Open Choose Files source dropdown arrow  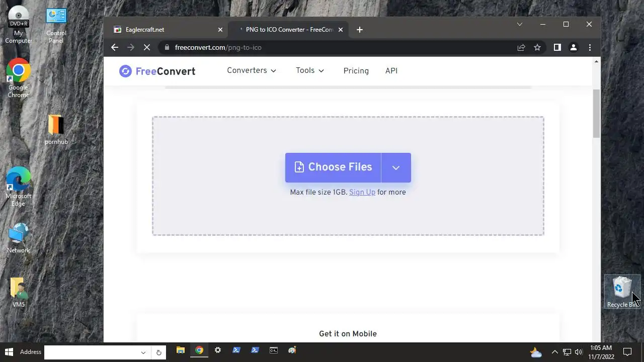tap(396, 167)
